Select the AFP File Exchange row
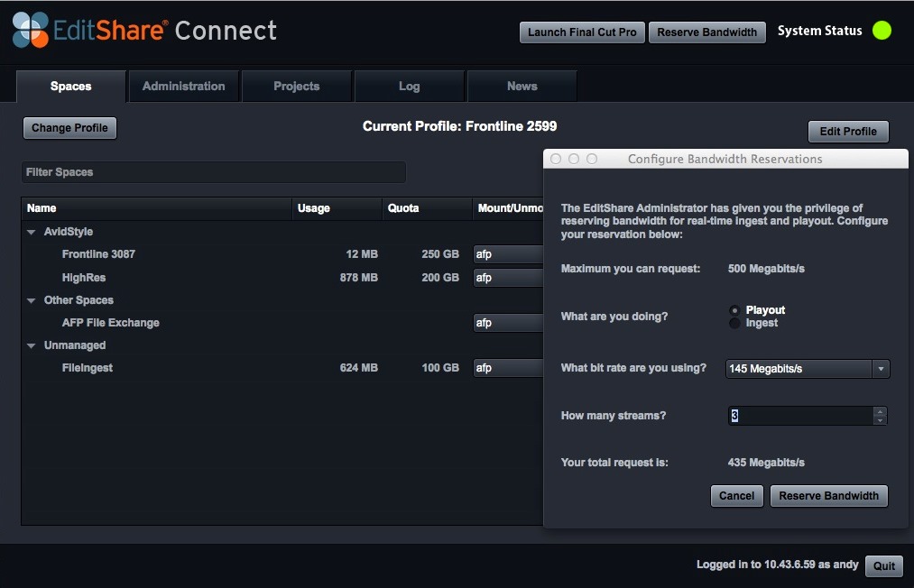Screen dimensions: 914x588 (282, 323)
